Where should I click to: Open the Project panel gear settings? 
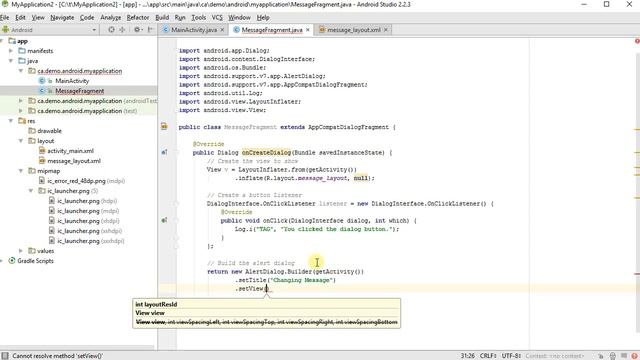click(x=137, y=30)
